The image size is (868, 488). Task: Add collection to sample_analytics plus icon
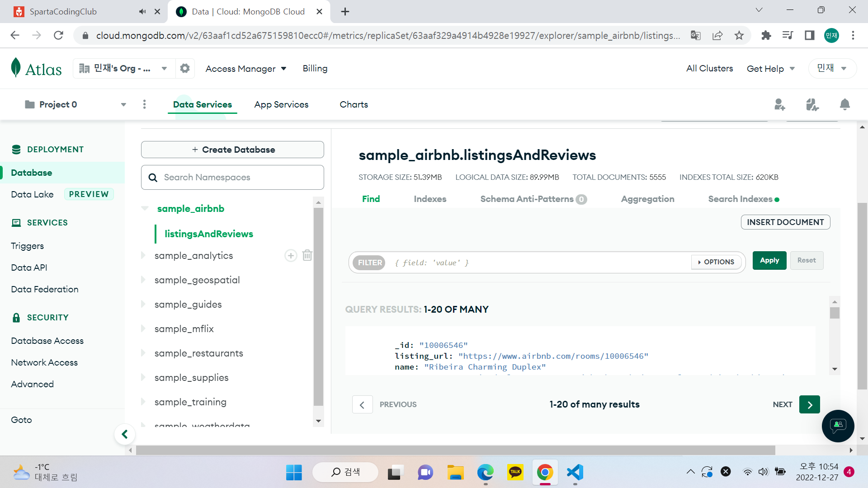pyautogui.click(x=291, y=256)
